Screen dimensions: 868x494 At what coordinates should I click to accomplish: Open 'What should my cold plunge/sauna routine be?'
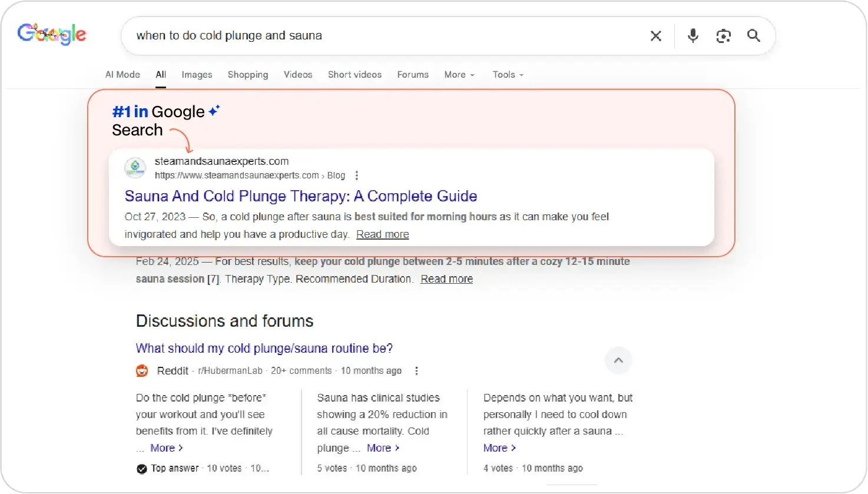coord(264,348)
